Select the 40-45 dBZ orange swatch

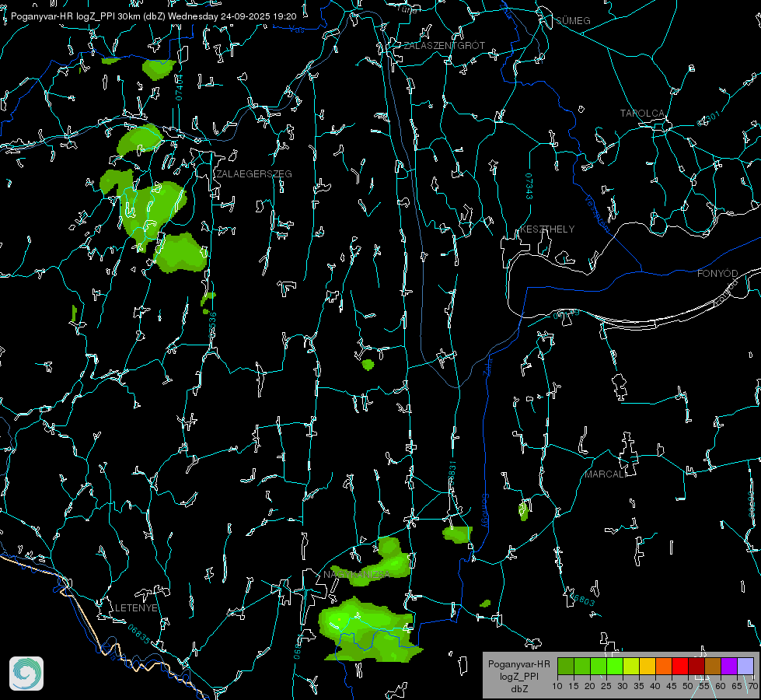click(664, 666)
